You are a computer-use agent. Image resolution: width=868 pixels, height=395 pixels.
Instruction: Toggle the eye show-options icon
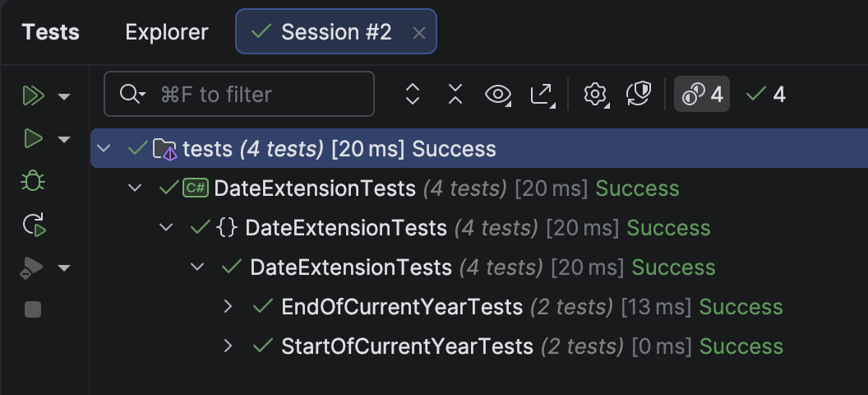498,95
